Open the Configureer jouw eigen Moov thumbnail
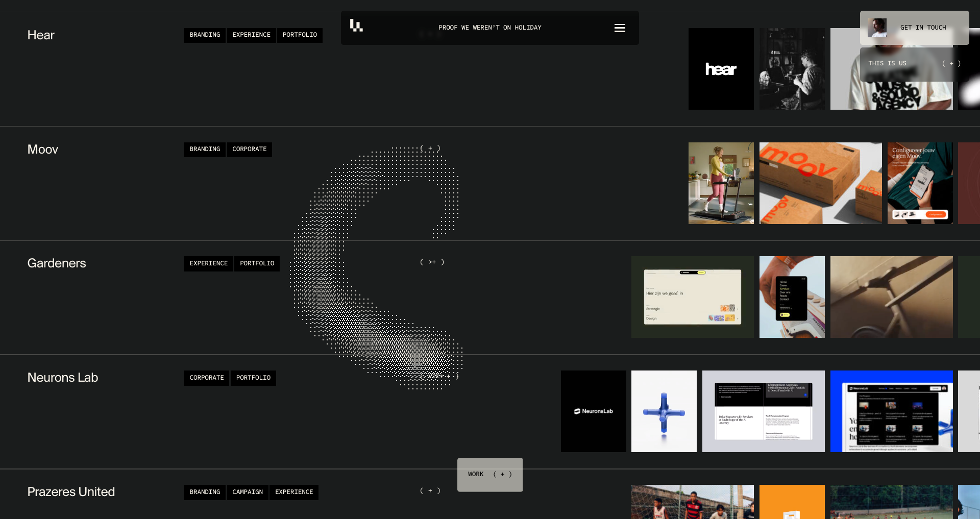980x519 pixels. point(920,183)
